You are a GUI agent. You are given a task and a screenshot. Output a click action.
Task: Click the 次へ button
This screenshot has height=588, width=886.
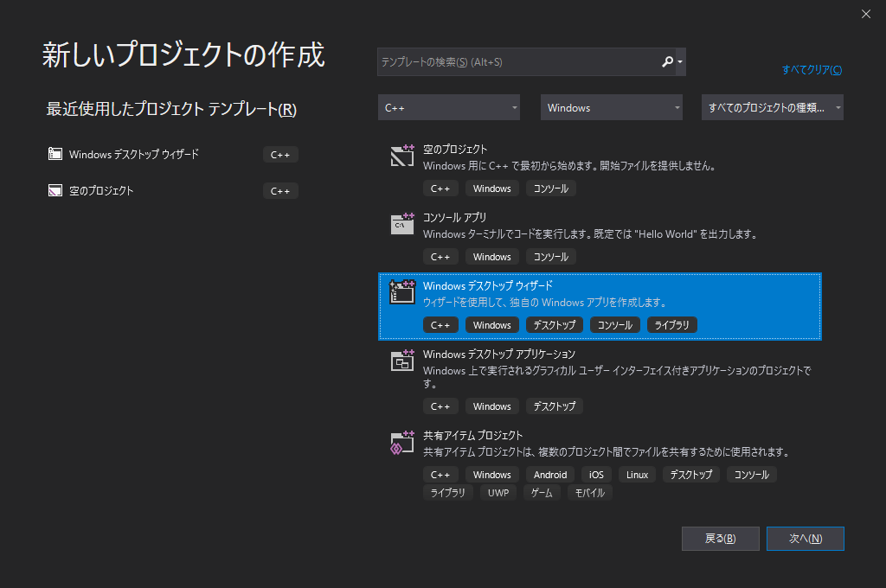coord(805,538)
